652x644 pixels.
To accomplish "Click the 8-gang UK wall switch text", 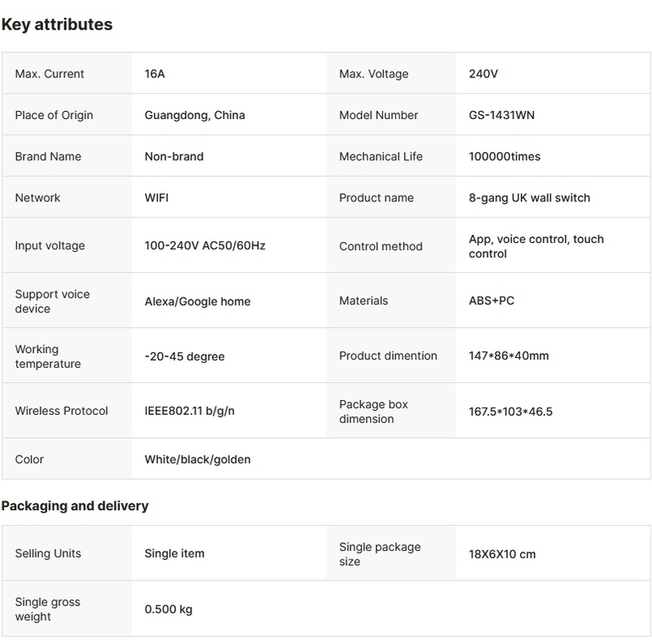I will 530,198.
